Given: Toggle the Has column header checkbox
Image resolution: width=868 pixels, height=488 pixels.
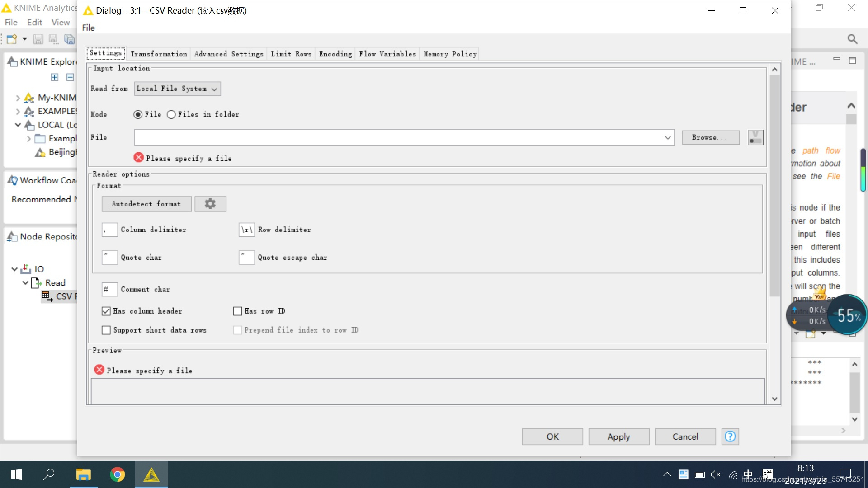Looking at the screenshot, I should click(106, 310).
